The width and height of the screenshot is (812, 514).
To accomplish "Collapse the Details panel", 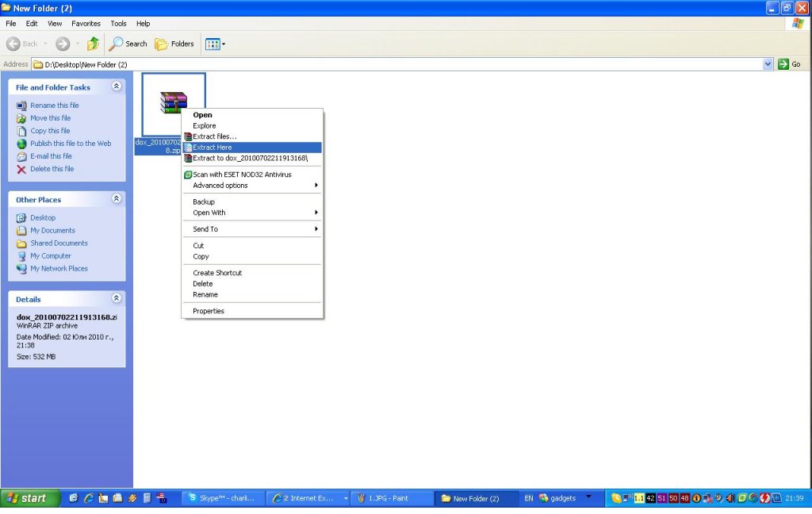I will [x=117, y=298].
